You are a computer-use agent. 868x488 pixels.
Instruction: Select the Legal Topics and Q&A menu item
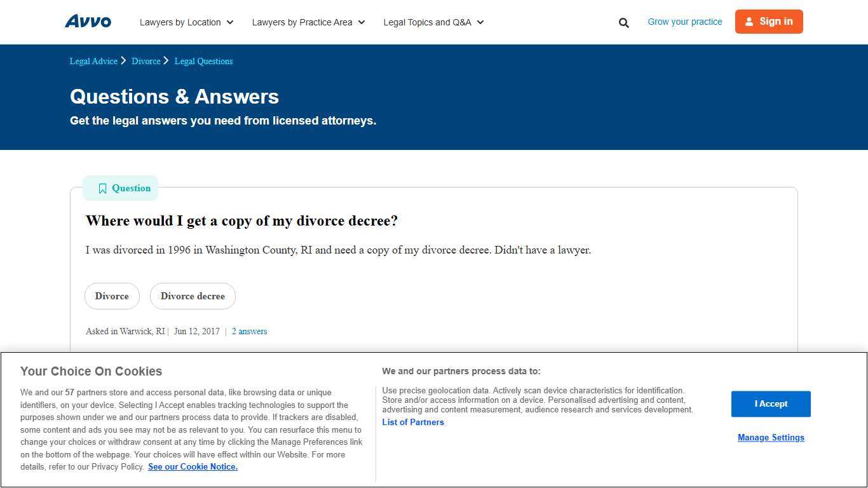click(x=426, y=22)
